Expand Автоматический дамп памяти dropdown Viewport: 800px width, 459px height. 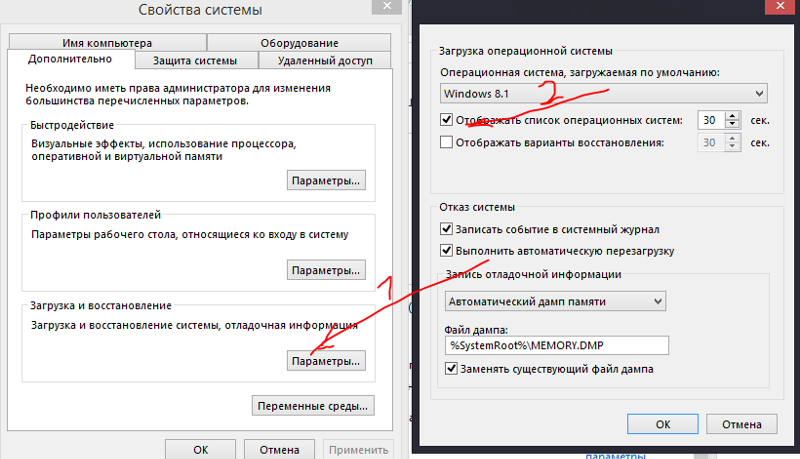point(555,301)
